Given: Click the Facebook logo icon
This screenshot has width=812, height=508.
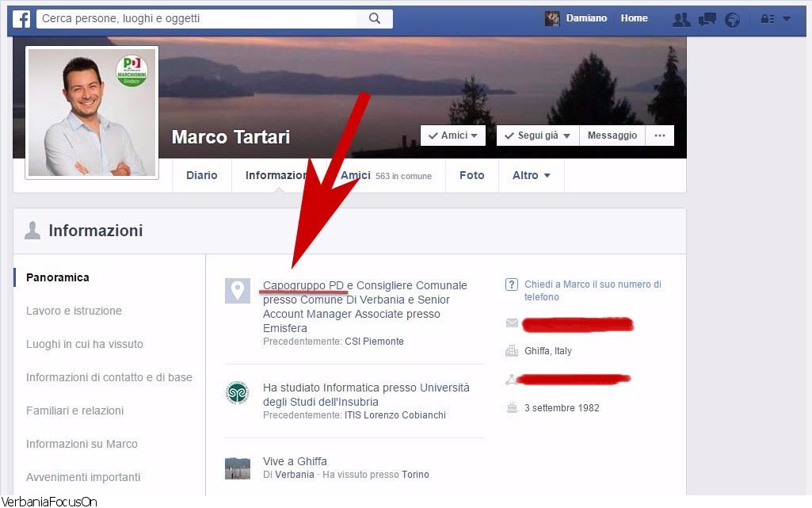Looking at the screenshot, I should coord(21,18).
